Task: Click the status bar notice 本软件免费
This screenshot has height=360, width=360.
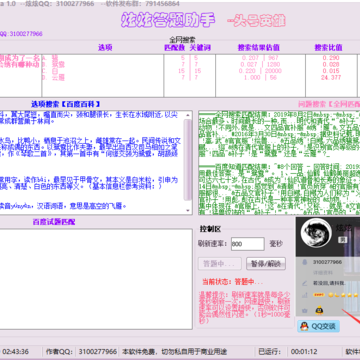Action: tap(175, 352)
